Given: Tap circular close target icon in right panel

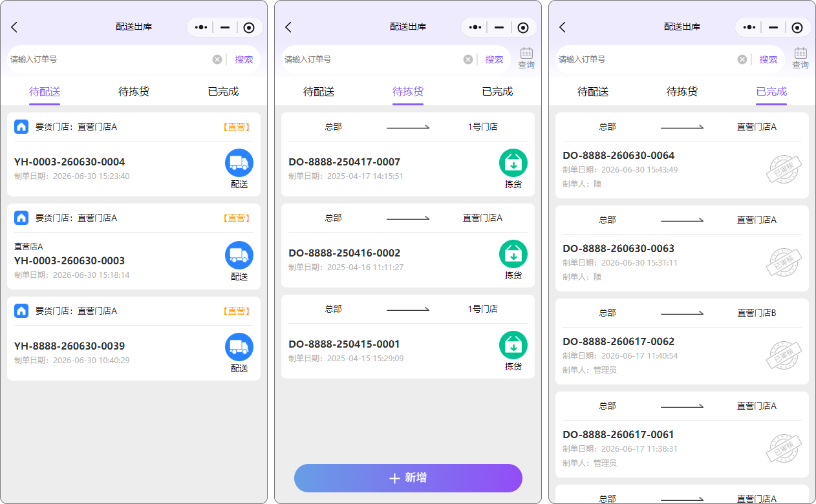Looking at the screenshot, I should (x=797, y=27).
